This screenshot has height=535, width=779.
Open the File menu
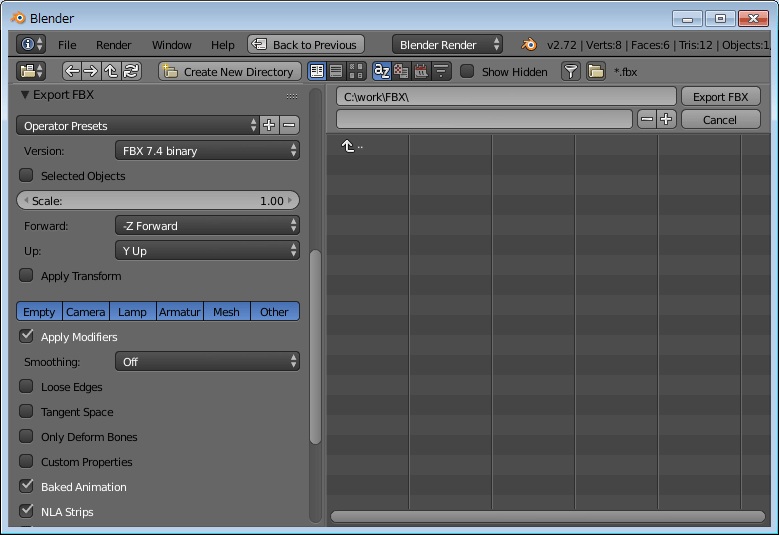(x=67, y=45)
